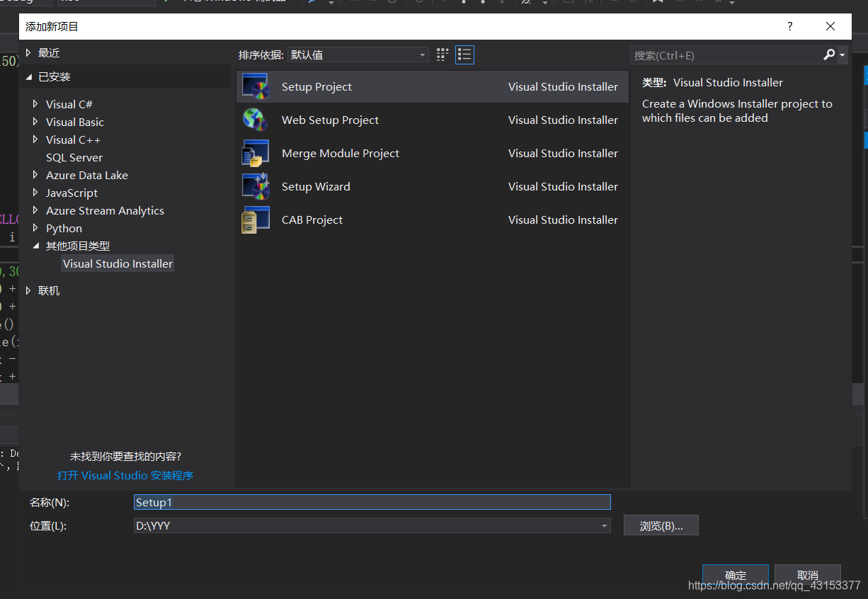Close the add new item dialog
This screenshot has height=599, width=868.
[830, 26]
